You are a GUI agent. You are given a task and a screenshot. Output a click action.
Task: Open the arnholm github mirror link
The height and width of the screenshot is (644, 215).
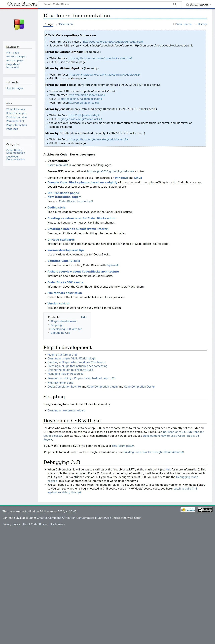tap(100, 58)
